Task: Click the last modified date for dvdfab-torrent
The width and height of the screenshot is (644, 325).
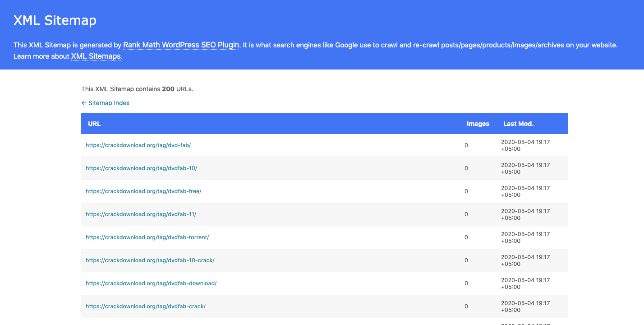Action: point(525,237)
